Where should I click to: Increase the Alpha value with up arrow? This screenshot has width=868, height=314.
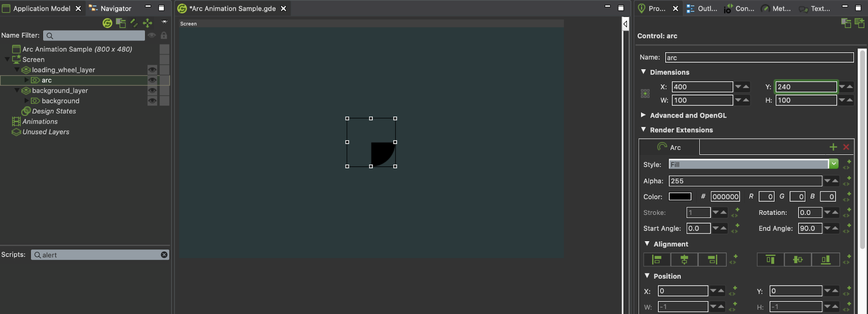point(835,181)
